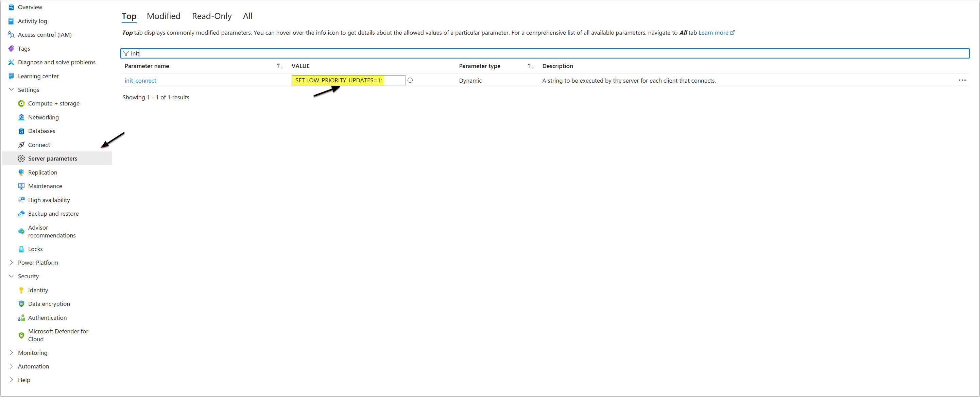Open the Databases sidebar icon

point(21,131)
